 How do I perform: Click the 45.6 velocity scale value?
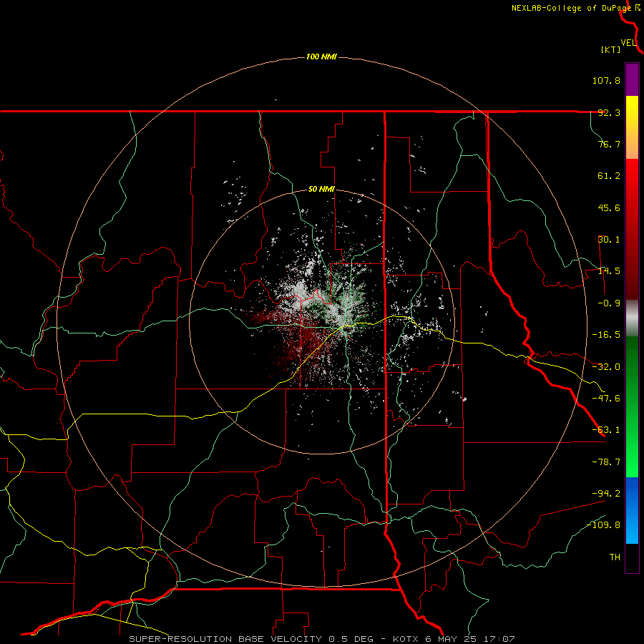click(609, 208)
